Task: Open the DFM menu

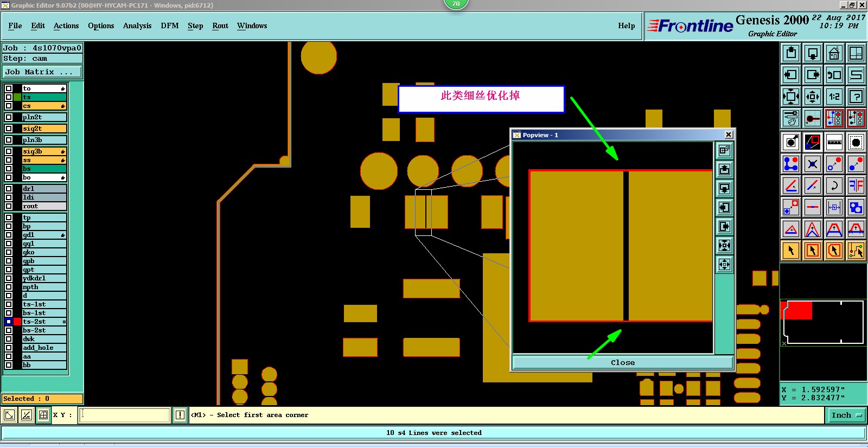Action: 170,25
